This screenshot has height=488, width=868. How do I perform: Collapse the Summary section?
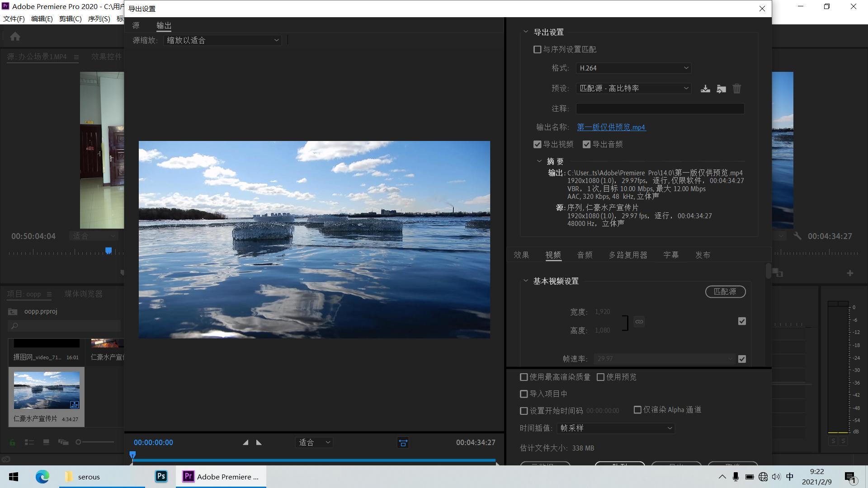(539, 161)
